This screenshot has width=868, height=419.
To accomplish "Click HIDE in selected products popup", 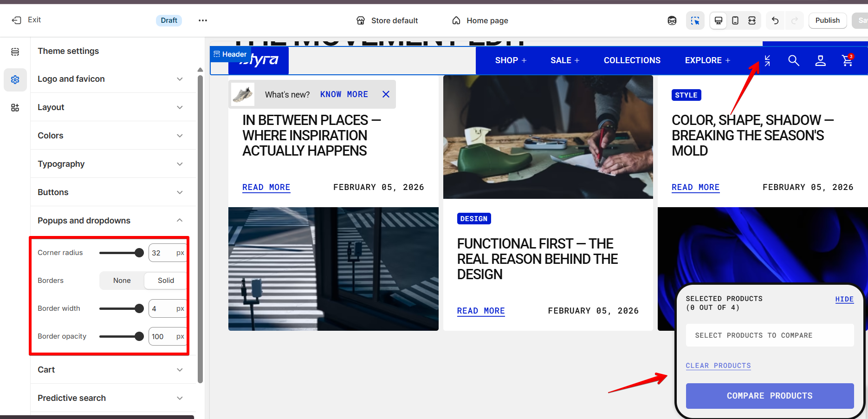I will tap(844, 299).
